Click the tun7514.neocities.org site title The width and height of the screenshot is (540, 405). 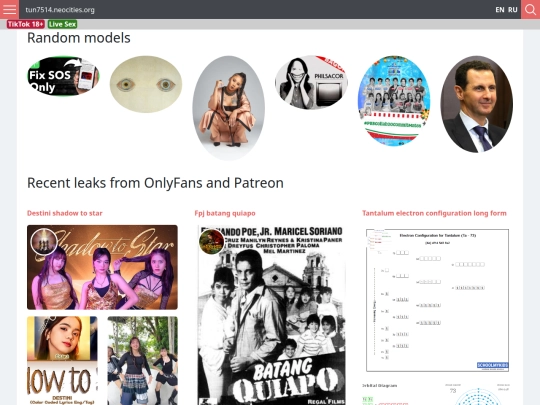pyautogui.click(x=60, y=10)
